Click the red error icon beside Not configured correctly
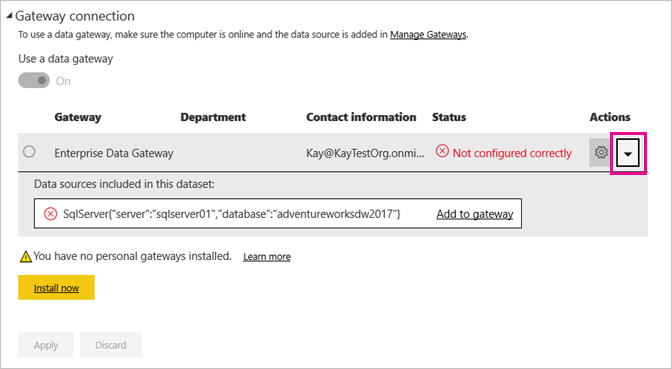This screenshot has height=369, width=672. (442, 151)
